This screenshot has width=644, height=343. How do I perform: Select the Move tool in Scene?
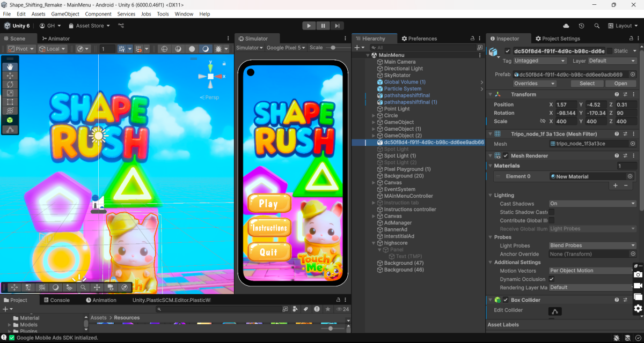point(10,76)
